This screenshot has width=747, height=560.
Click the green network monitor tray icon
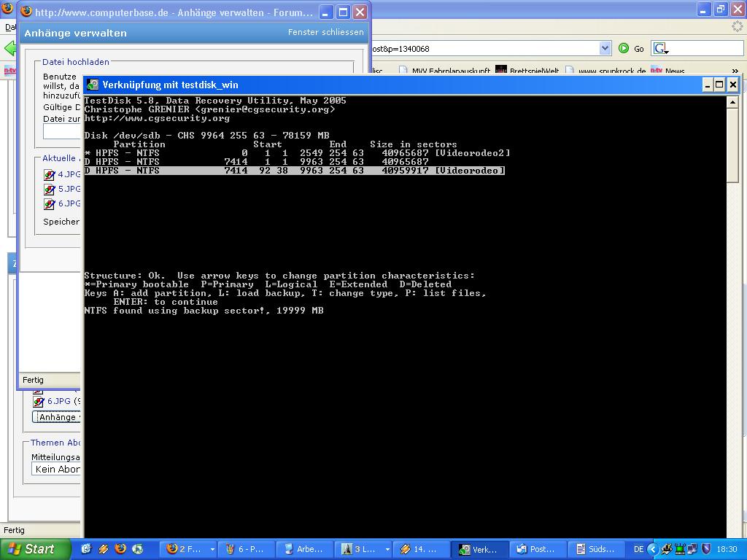[x=680, y=549]
